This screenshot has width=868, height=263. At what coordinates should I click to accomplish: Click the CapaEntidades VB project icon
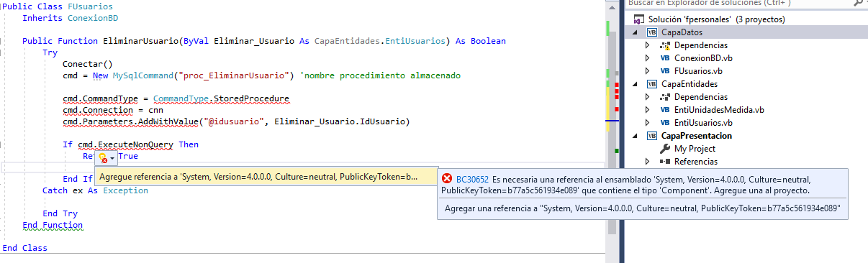pyautogui.click(x=653, y=84)
